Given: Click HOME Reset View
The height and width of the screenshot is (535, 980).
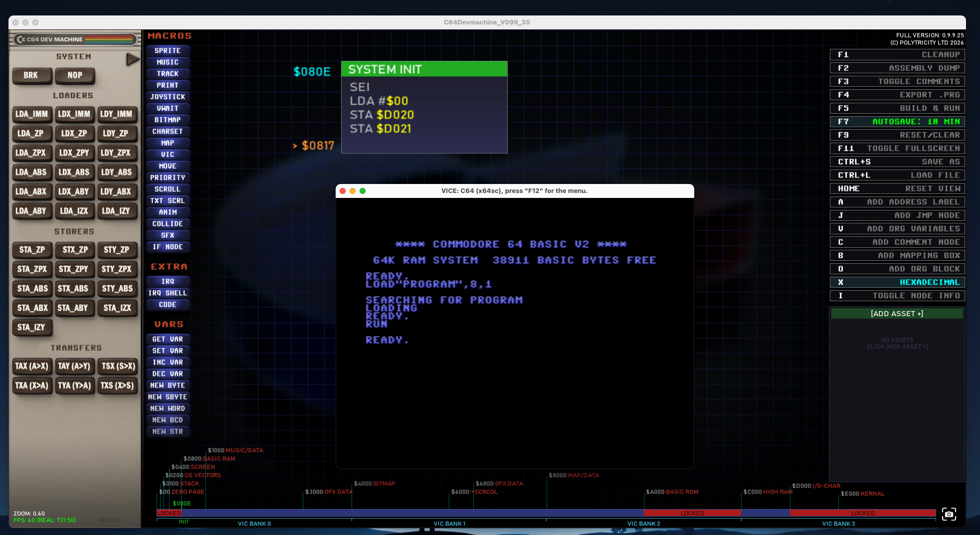Looking at the screenshot, I should [x=897, y=188].
